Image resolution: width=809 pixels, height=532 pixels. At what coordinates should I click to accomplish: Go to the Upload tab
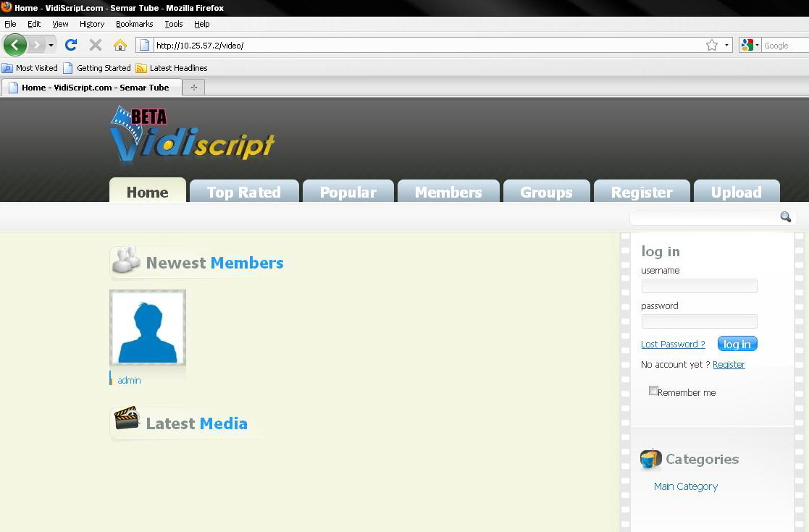[x=737, y=192]
